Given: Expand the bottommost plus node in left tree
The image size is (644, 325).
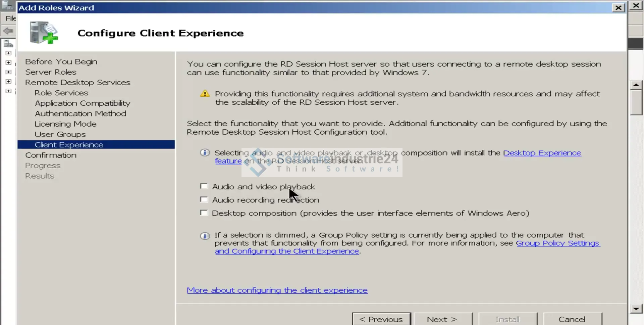Looking at the screenshot, I should tap(8, 91).
